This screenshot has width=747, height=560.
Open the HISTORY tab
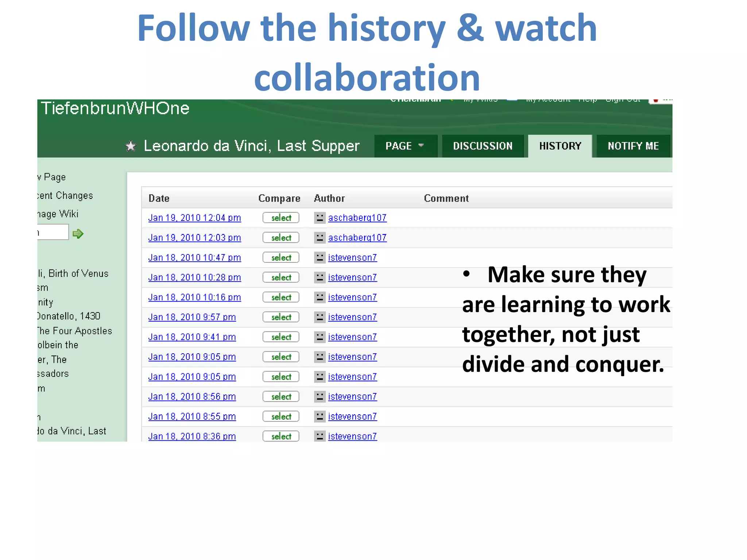560,146
